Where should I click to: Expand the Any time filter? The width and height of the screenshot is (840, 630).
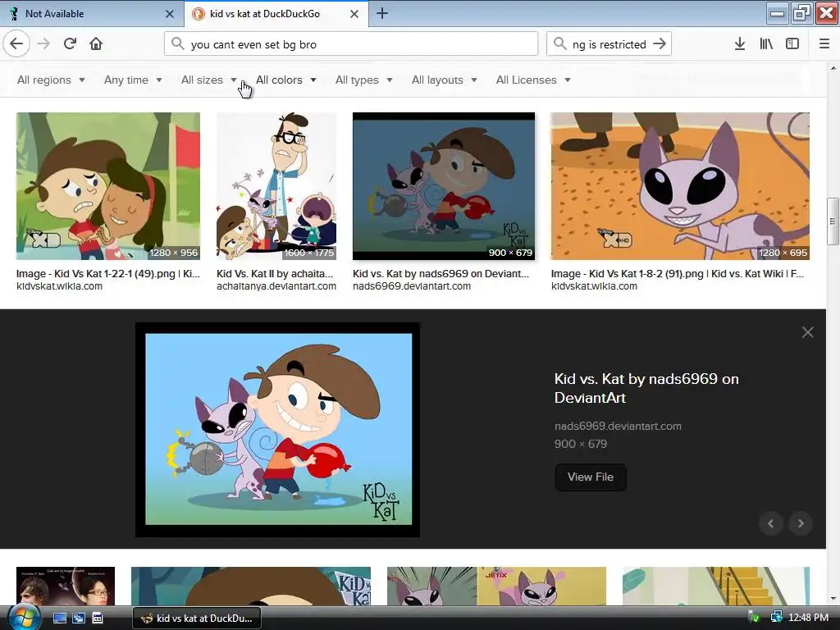click(x=133, y=80)
